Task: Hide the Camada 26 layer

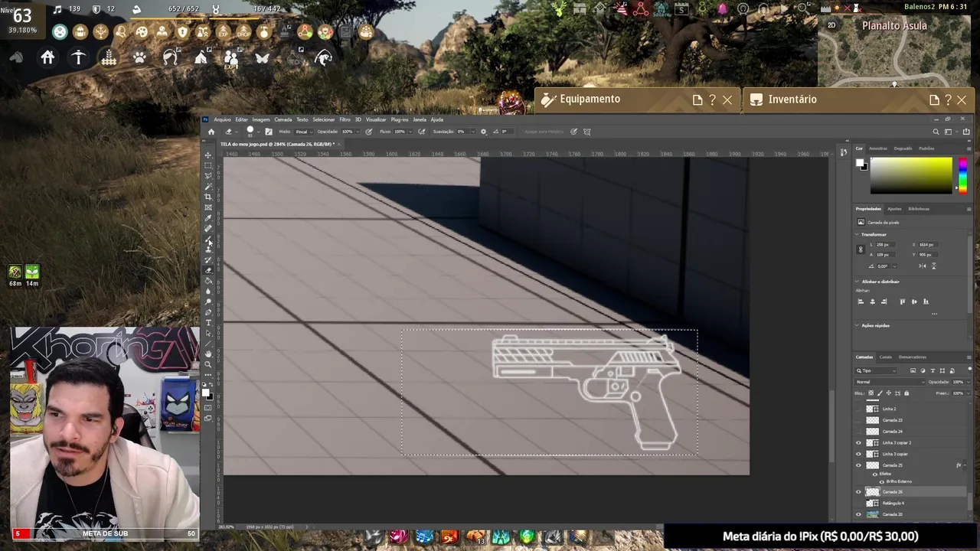Action: 858,492
